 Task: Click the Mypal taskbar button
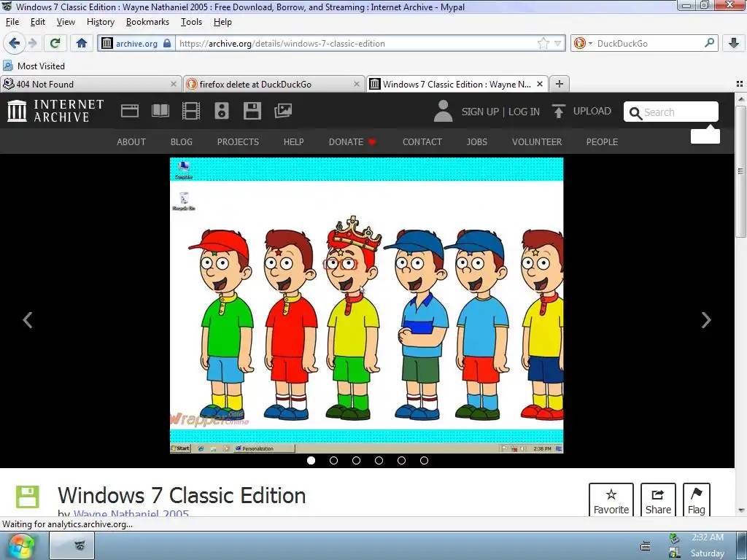coord(72,545)
